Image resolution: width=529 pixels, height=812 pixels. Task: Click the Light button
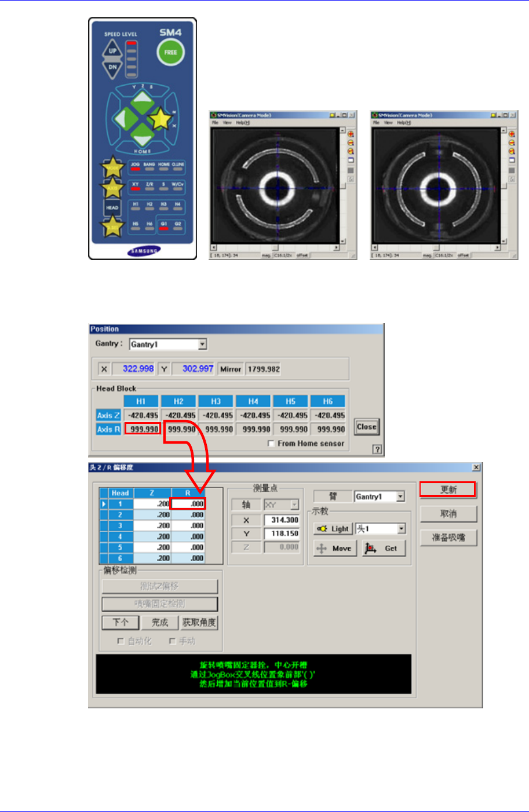[333, 529]
